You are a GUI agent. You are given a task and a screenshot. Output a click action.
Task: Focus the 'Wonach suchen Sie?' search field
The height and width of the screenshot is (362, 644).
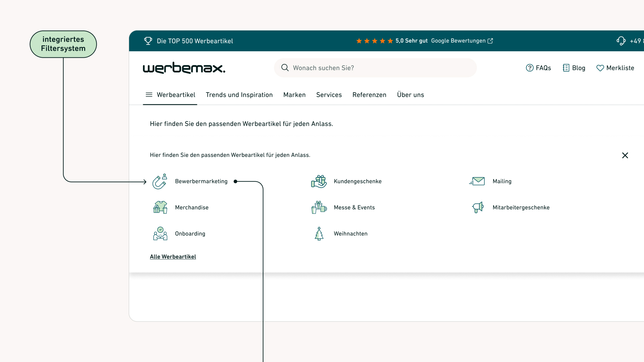pyautogui.click(x=375, y=68)
